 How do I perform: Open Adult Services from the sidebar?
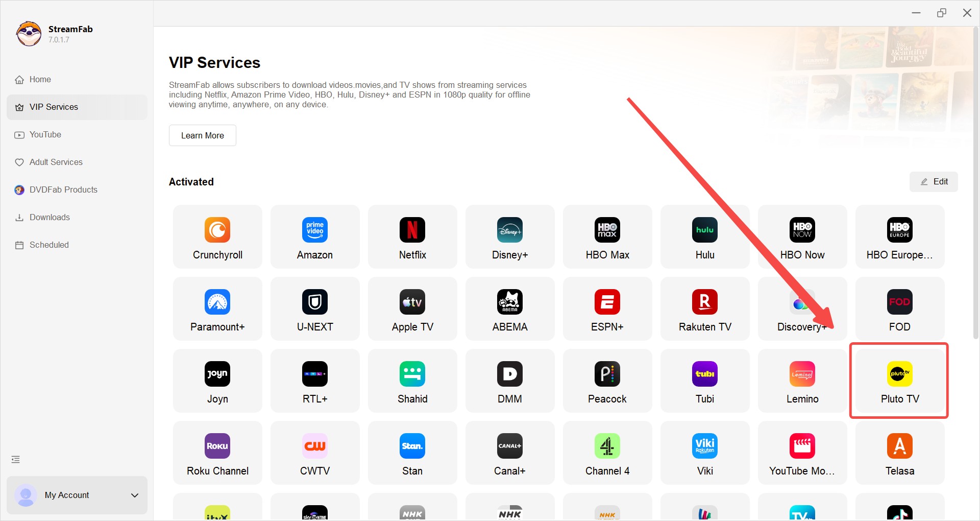[x=55, y=162]
